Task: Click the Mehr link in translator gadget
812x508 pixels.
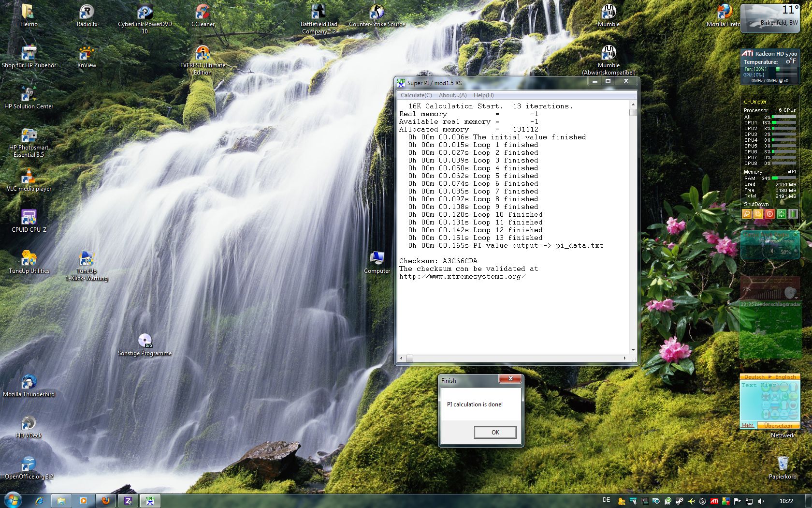Action: pyautogui.click(x=748, y=425)
